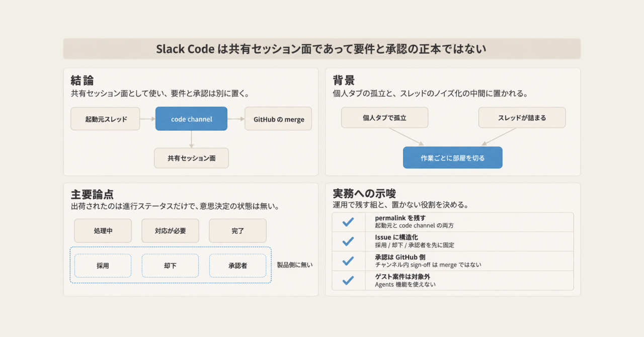644x337 pixels.
Task: Click the GitHub の merge box
Action: (278, 119)
